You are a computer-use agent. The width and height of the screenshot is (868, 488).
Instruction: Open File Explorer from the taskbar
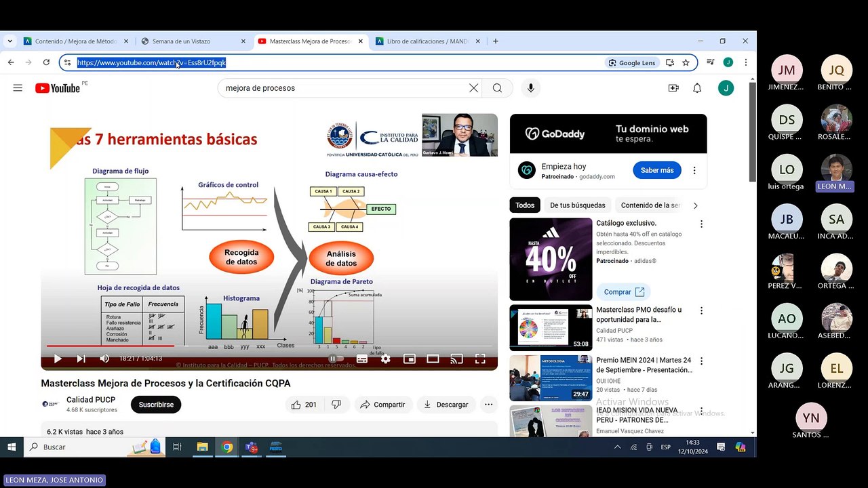202,447
